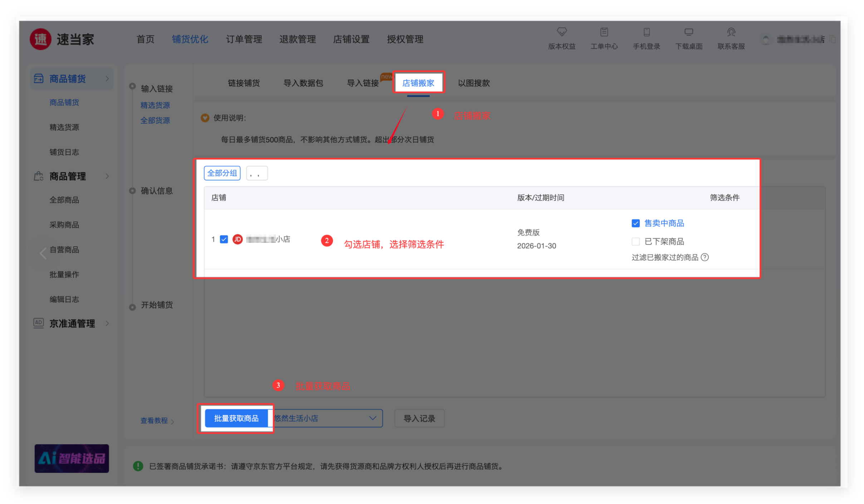Viewport: 864px width, 504px height.
Task: Click the Ai智能选品 banner
Action: coord(72,458)
